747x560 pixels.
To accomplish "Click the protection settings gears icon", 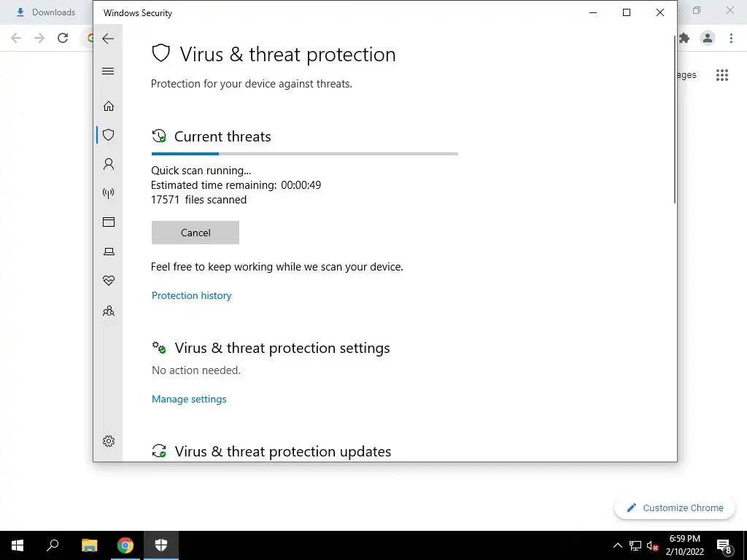I will (158, 348).
